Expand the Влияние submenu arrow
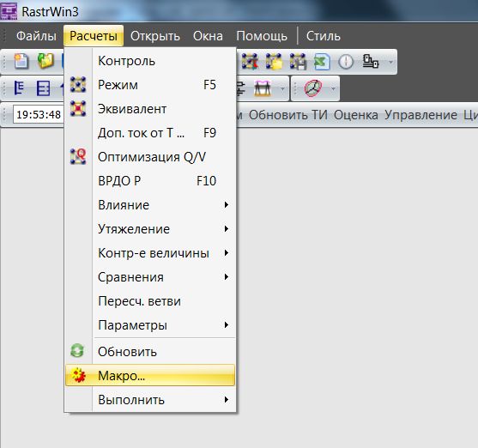The height and width of the screenshot is (448, 478). click(227, 204)
